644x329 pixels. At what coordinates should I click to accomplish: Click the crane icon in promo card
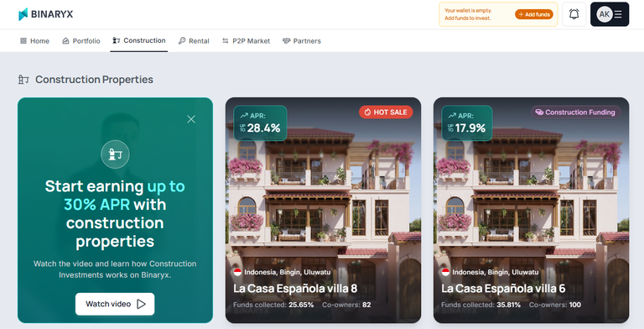[x=115, y=154]
